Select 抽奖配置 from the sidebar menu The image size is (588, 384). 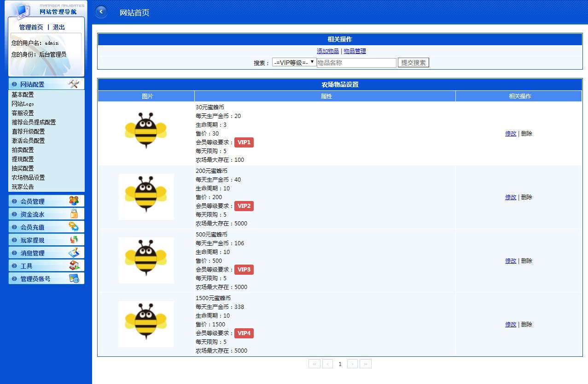(23, 168)
